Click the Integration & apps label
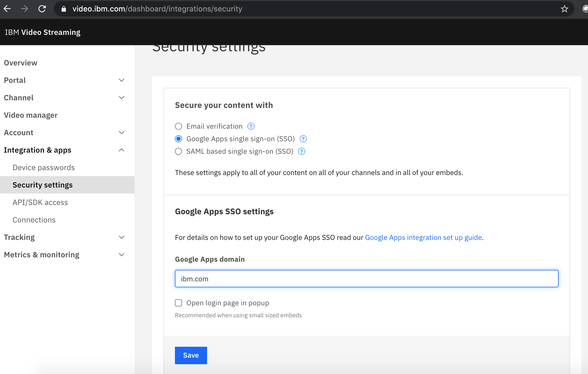Screen dimensions: 588x374 38,150
